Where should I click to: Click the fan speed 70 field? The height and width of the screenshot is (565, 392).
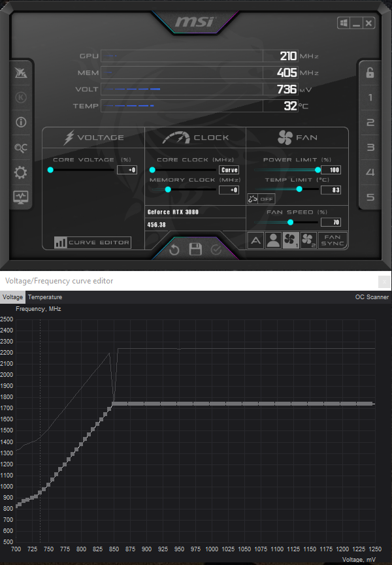(331, 222)
